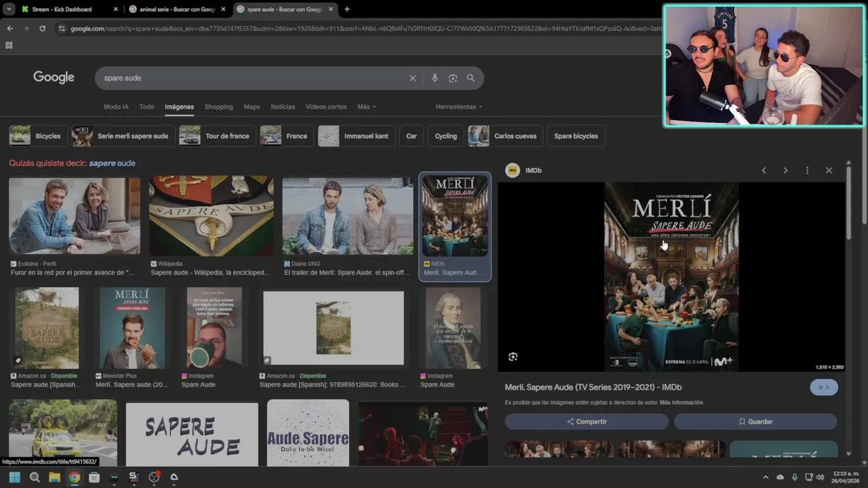Open OBS Studio from taskbar
Screen dimensions: 868x488
click(154, 477)
